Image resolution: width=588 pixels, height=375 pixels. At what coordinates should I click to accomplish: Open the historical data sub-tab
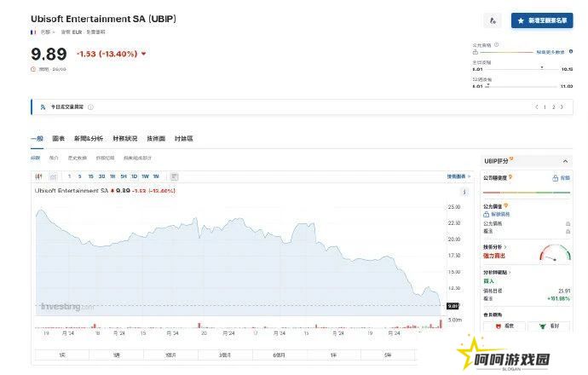point(78,158)
